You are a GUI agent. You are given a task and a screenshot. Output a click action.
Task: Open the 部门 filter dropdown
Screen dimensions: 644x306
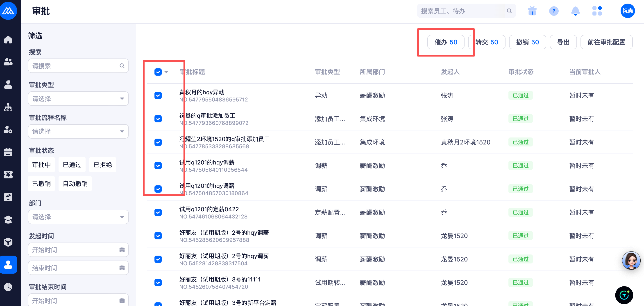click(78, 217)
